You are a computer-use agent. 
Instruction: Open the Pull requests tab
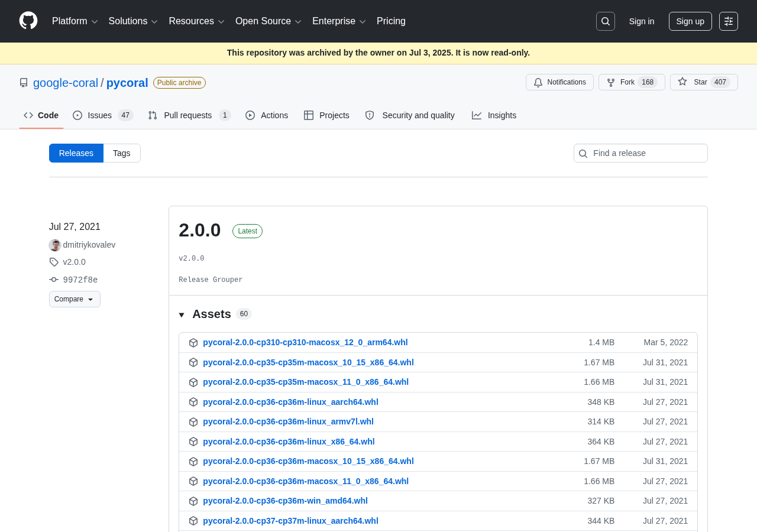(x=189, y=115)
